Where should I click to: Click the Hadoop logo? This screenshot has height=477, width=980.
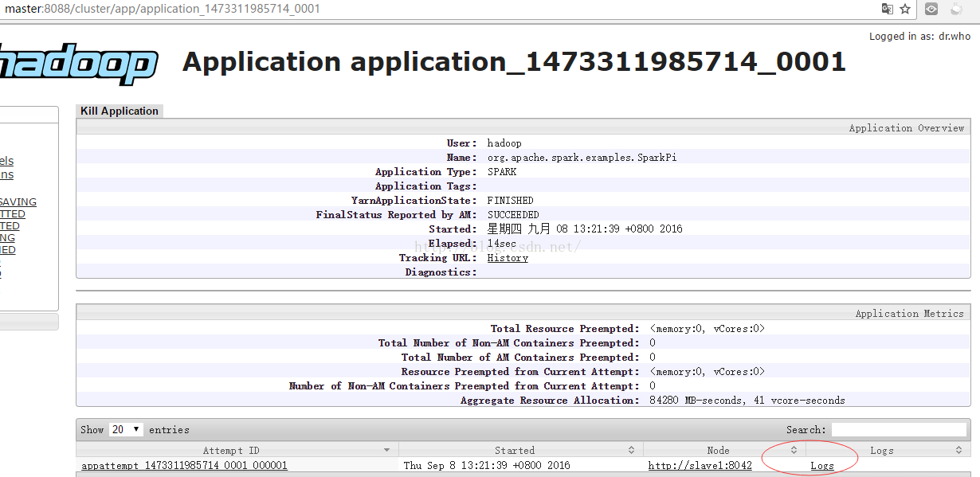(79, 65)
